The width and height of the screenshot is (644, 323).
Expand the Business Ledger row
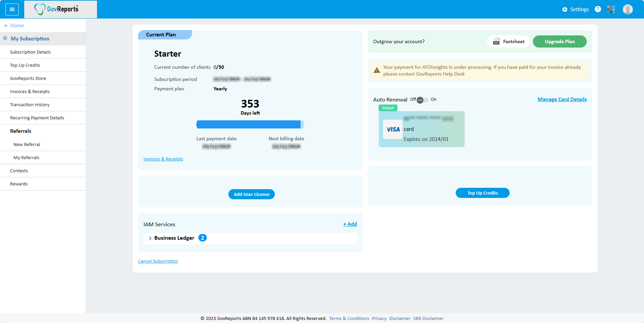pyautogui.click(x=150, y=238)
